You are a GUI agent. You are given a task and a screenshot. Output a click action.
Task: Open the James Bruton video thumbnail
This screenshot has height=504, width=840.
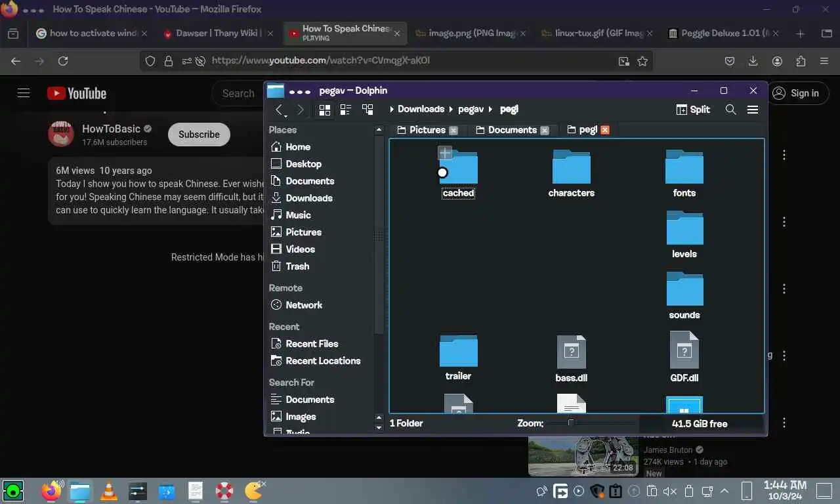click(583, 456)
